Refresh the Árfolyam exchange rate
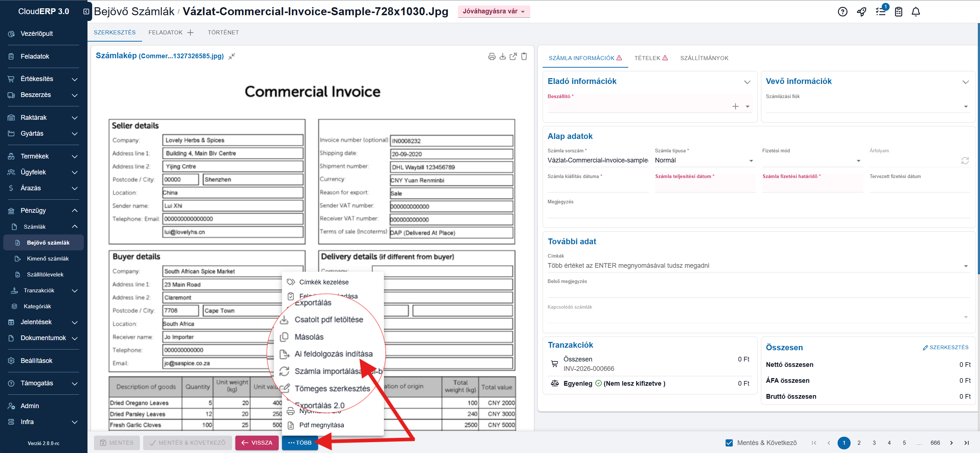 click(x=965, y=161)
